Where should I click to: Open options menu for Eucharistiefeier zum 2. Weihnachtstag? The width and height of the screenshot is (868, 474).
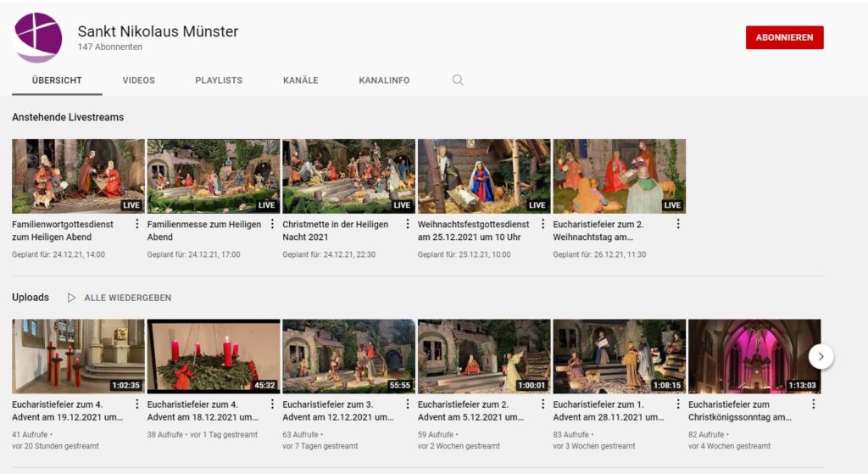pyautogui.click(x=677, y=224)
